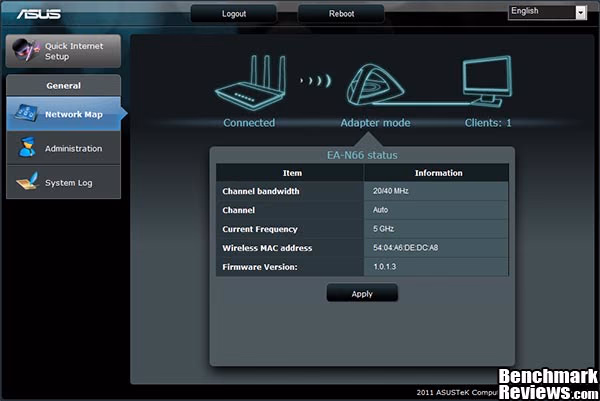Click the client computer monitor icon
Viewport: 600px width, 401px height.
[x=487, y=82]
